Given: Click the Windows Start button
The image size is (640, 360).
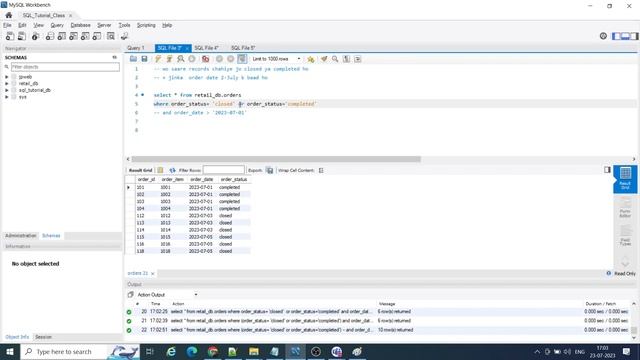Looking at the screenshot, I should (x=10, y=351).
